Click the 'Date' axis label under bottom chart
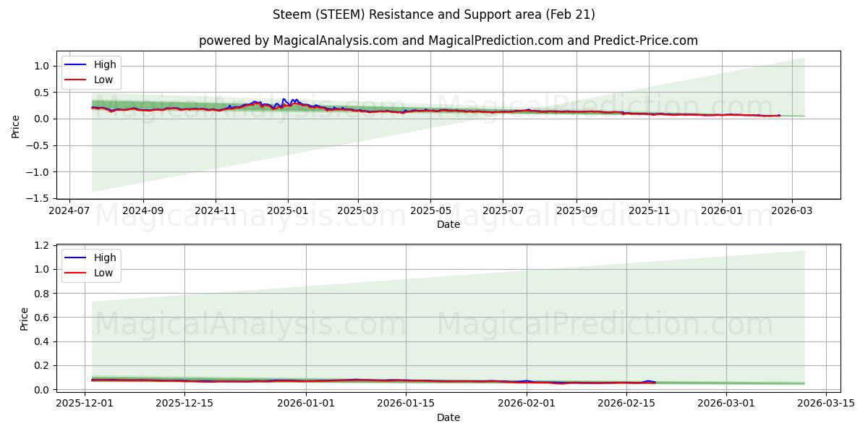 (x=448, y=417)
